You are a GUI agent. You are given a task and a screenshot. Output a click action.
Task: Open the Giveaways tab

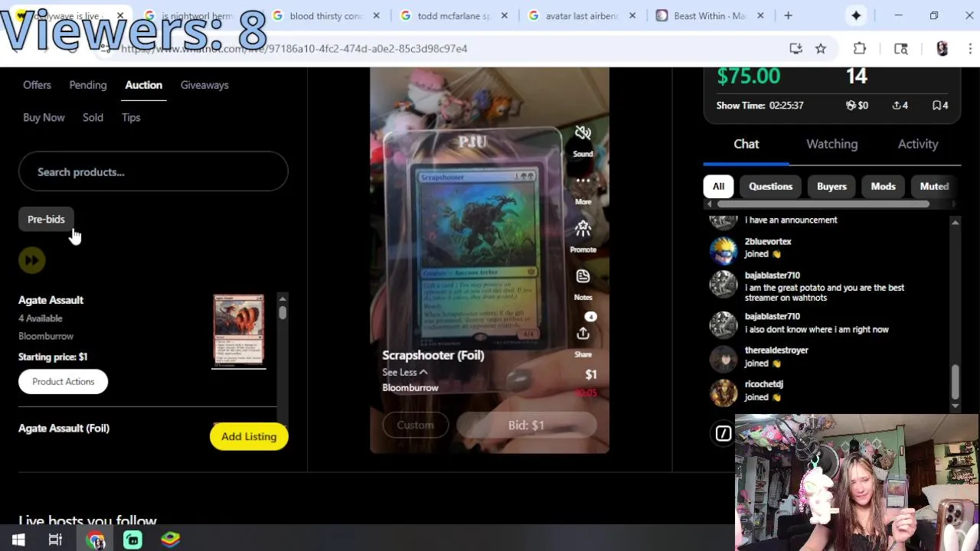pyautogui.click(x=204, y=85)
